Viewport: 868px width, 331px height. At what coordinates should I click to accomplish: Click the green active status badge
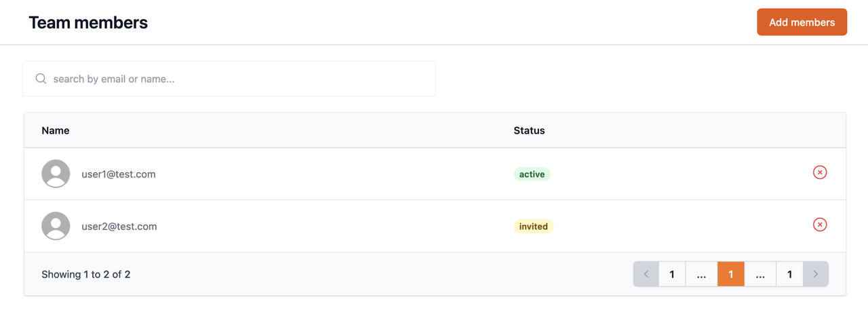pos(532,174)
